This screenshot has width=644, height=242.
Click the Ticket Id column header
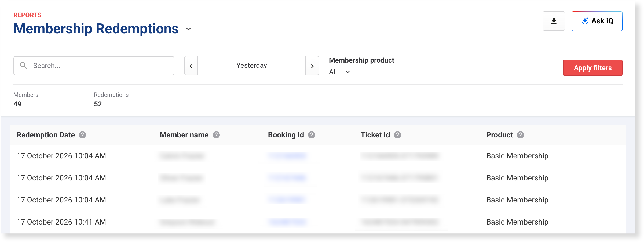click(375, 135)
